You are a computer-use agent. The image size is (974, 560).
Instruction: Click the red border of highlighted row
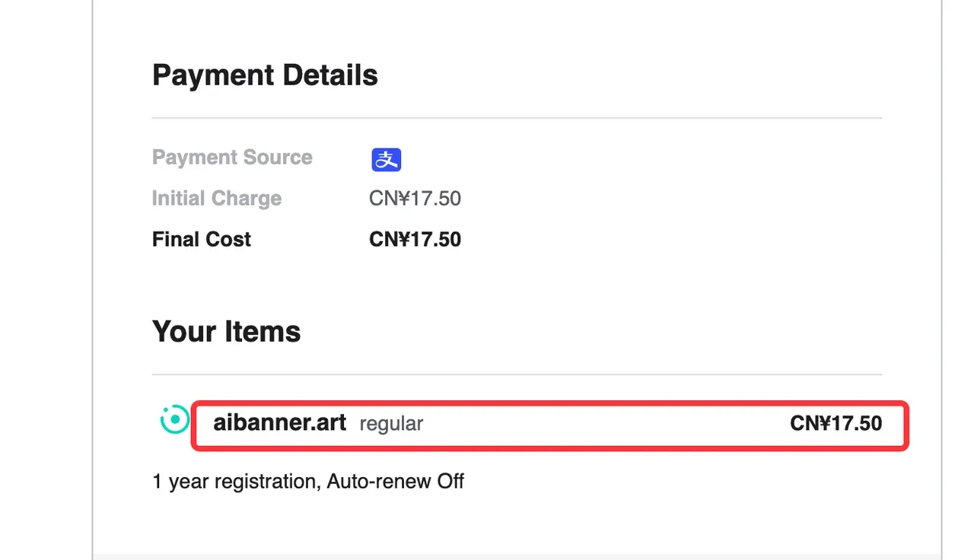point(549,402)
